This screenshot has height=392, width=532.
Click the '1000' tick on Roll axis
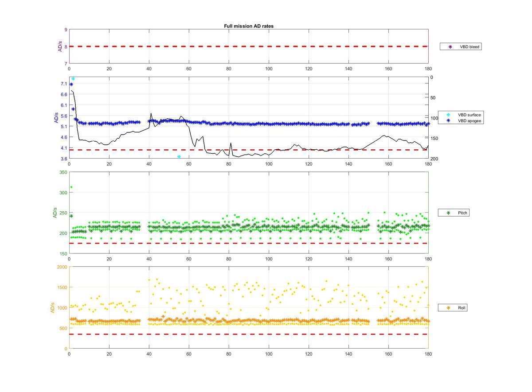pos(62,308)
